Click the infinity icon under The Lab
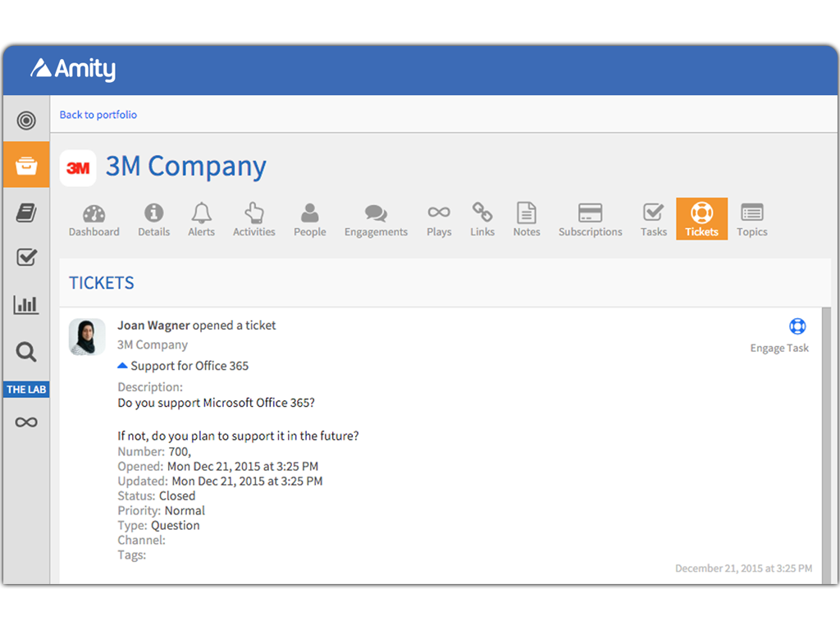The image size is (840, 630). [26, 422]
